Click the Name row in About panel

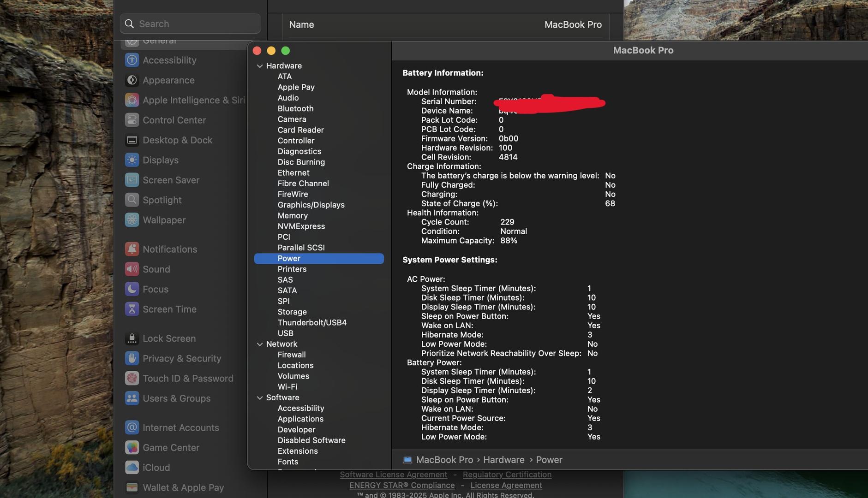point(445,25)
